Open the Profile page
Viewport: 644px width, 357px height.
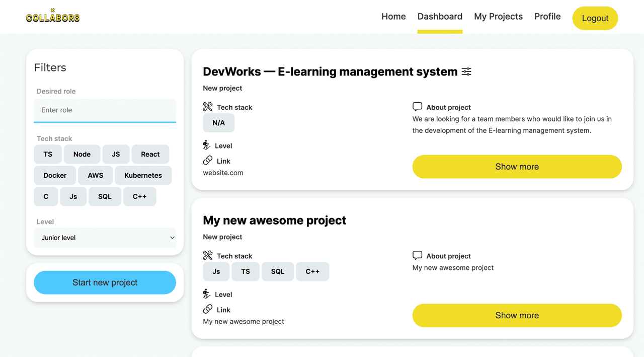click(x=547, y=17)
